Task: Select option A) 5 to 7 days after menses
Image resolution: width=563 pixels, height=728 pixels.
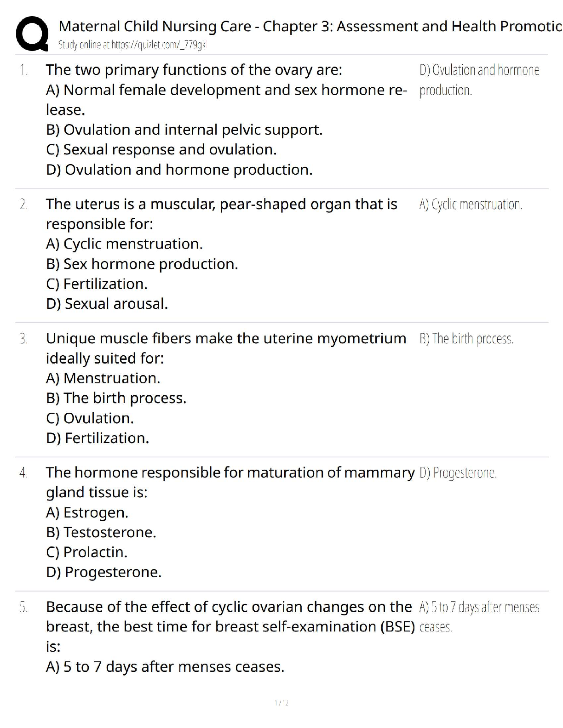Action: (x=165, y=666)
